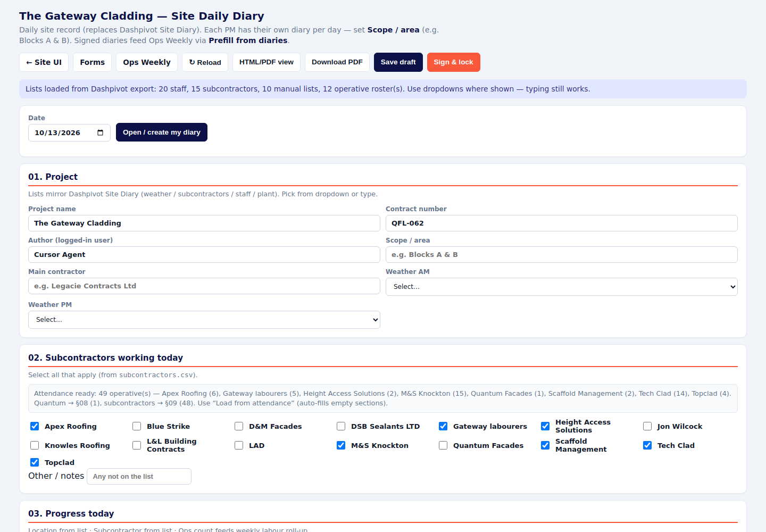Check D&M Facades subcontractor
Screen dimensions: 766x532
coord(239,426)
